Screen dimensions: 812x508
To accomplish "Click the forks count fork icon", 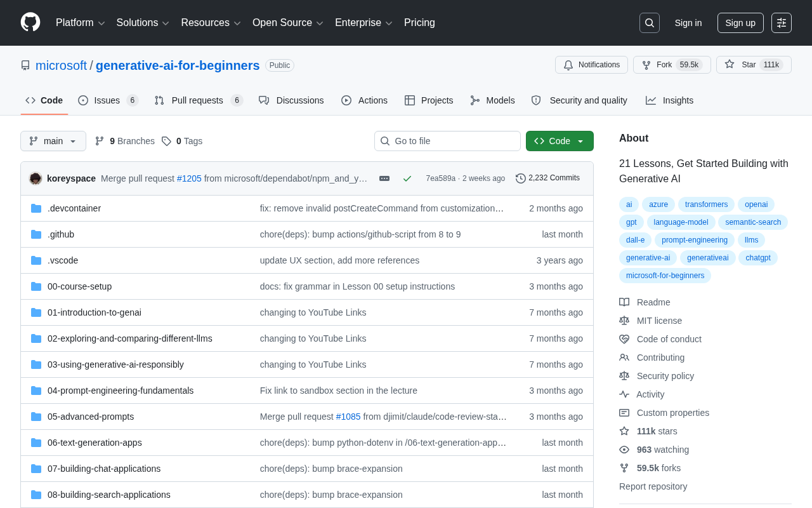I will click(624, 468).
